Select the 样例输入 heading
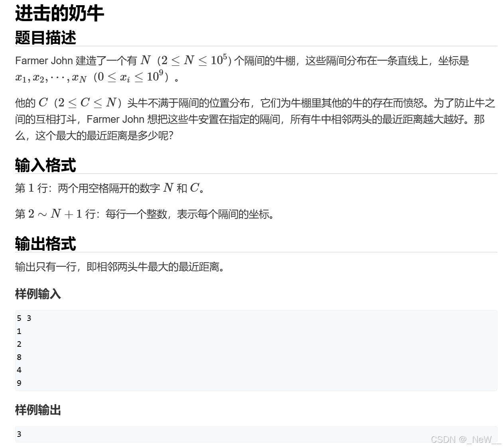This screenshot has height=448, width=503. 38,294
